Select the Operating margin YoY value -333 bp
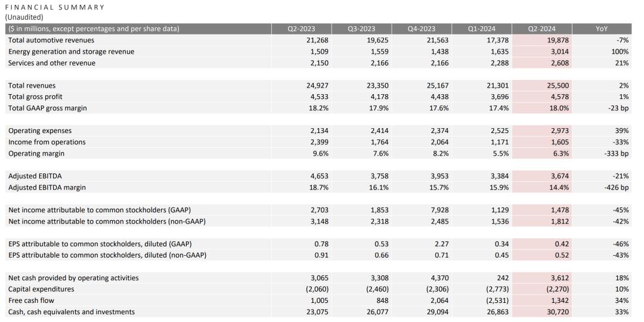Image resolution: width=644 pixels, height=322 pixels. tap(617, 153)
